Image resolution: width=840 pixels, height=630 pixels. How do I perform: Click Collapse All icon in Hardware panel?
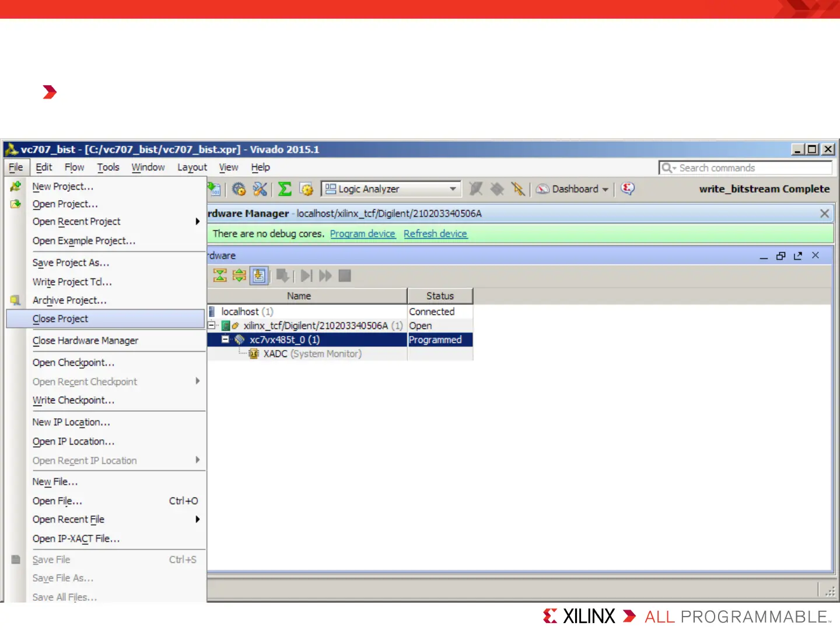pos(220,275)
